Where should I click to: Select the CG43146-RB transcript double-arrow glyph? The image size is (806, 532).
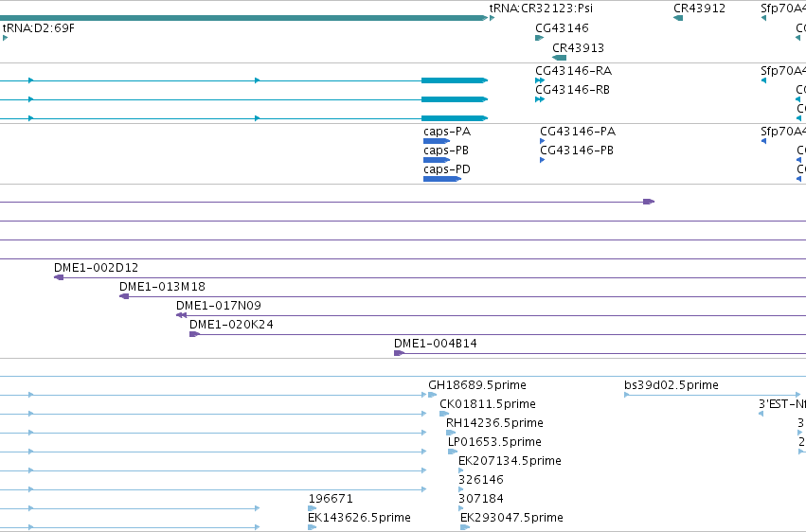point(540,99)
